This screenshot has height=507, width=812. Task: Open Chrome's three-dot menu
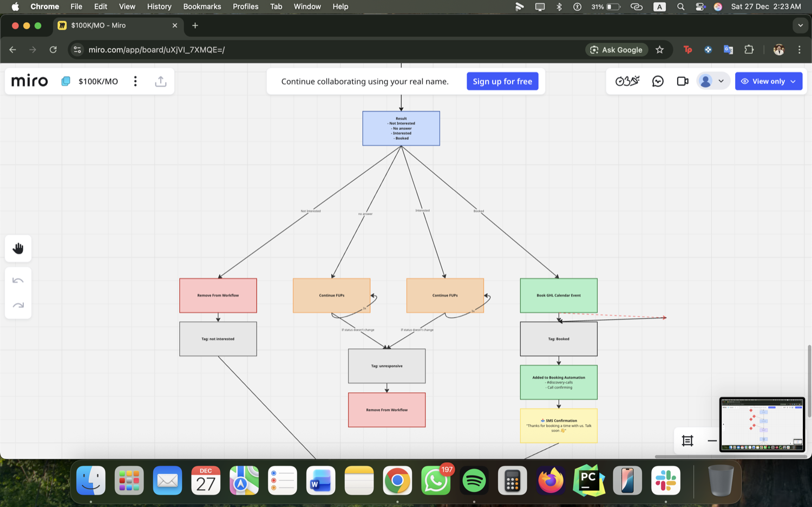(x=799, y=50)
